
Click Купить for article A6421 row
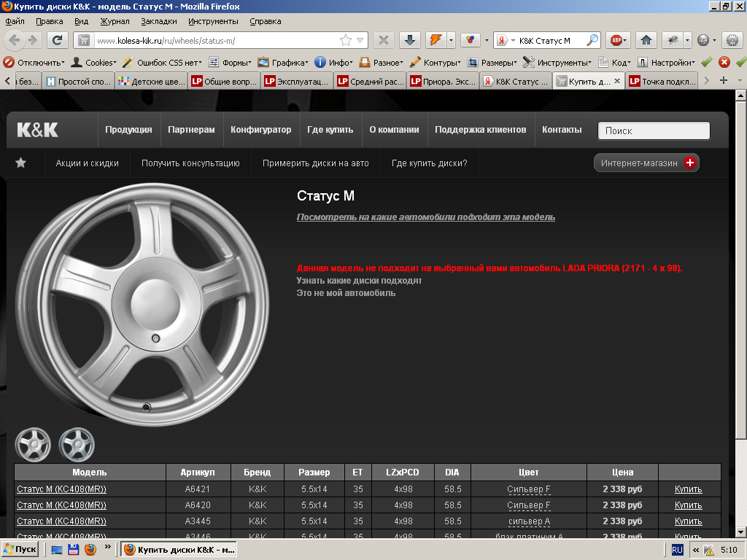(x=689, y=489)
